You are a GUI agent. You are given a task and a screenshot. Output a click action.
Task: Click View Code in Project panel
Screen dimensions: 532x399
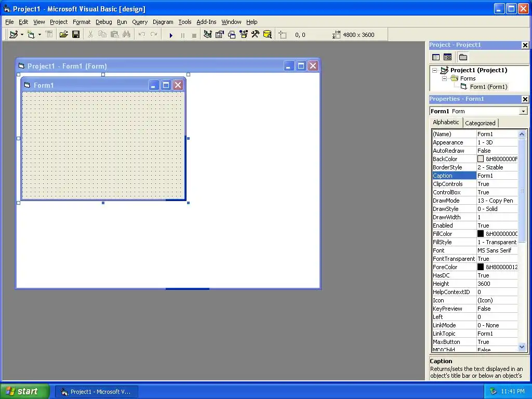click(x=436, y=57)
